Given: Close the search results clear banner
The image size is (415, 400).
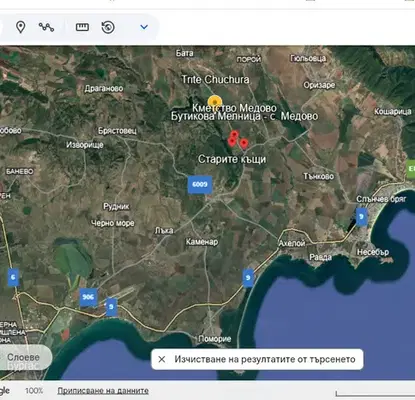Looking at the screenshot, I should pyautogui.click(x=162, y=359).
